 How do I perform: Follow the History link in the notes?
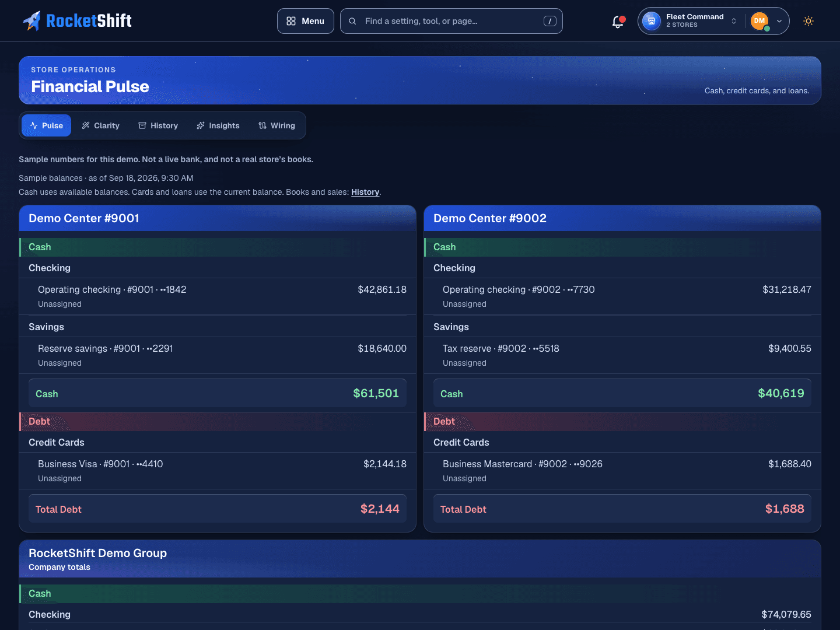click(x=365, y=192)
